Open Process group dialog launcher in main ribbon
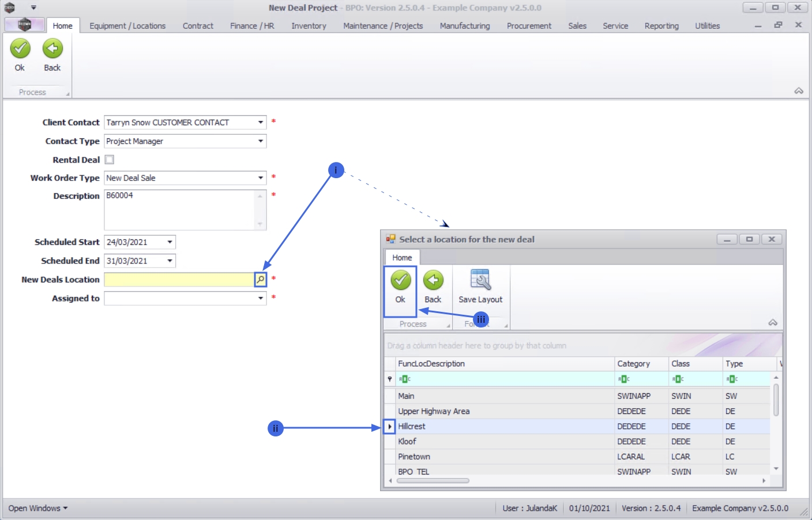This screenshot has height=520, width=812. [67, 94]
